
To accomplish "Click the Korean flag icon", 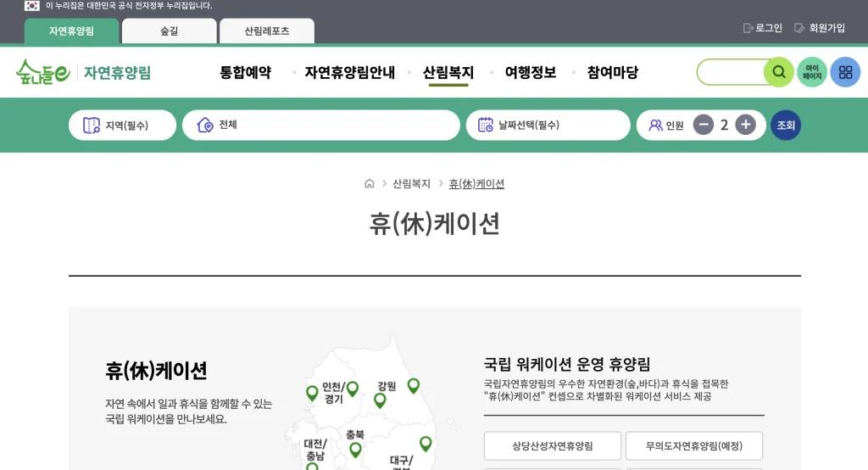I will point(32,6).
